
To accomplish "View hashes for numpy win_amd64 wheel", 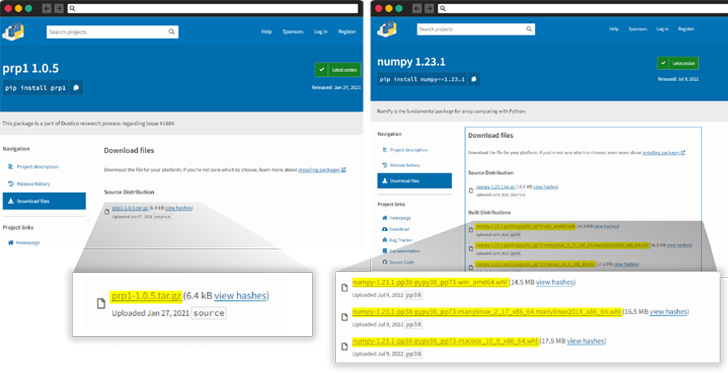I will 555,282.
